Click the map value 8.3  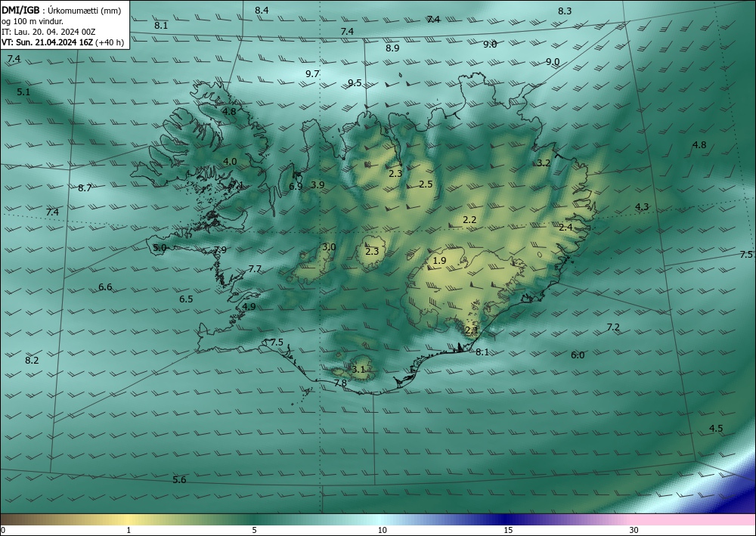[565, 11]
